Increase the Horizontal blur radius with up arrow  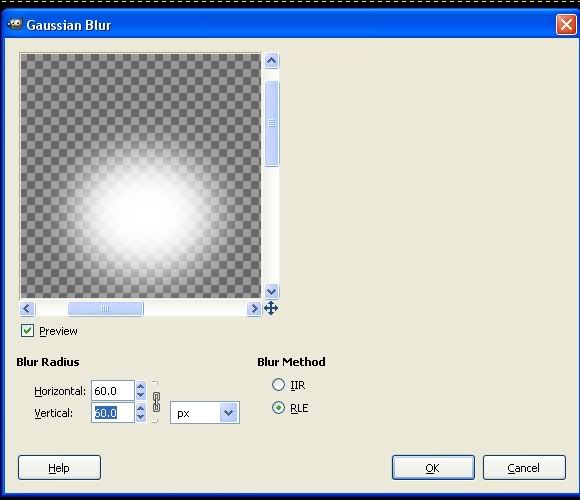point(140,386)
